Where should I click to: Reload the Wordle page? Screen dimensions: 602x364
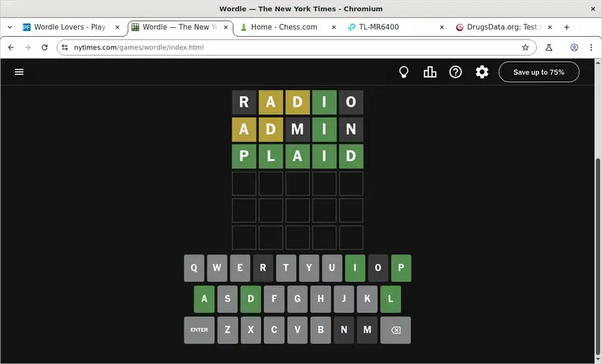coord(44,47)
